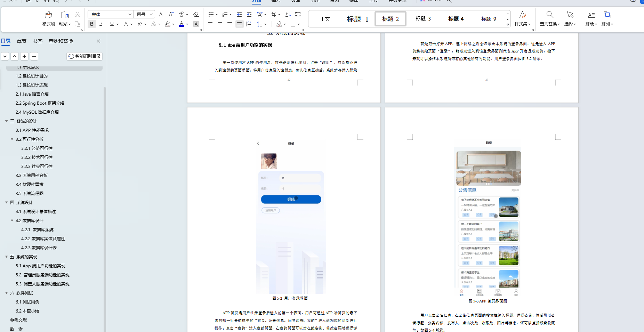Click the 智能识别目录 button
644x332 pixels.
84,56
